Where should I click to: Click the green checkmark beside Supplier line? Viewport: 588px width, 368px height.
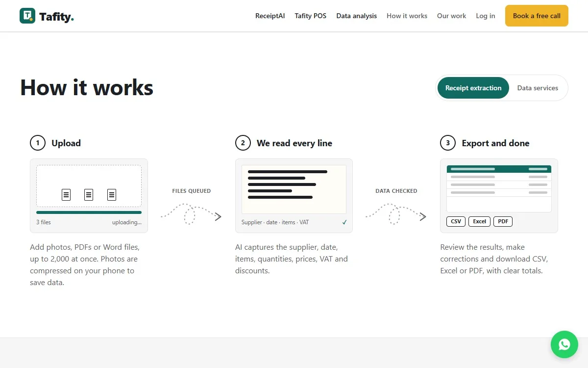344,222
